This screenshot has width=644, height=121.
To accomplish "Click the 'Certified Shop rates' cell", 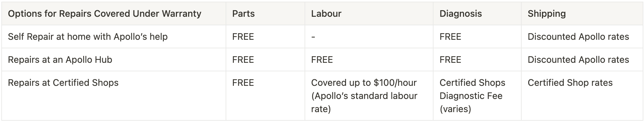I will (570, 83).
